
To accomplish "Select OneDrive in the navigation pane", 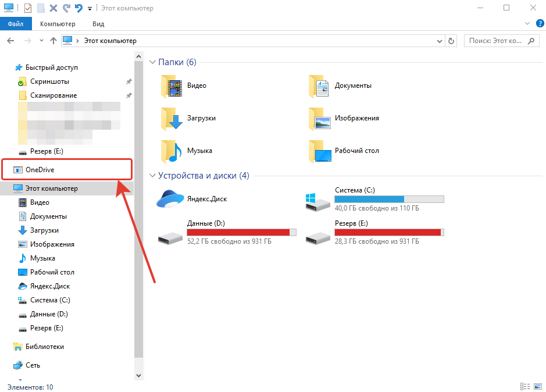I will tap(40, 170).
